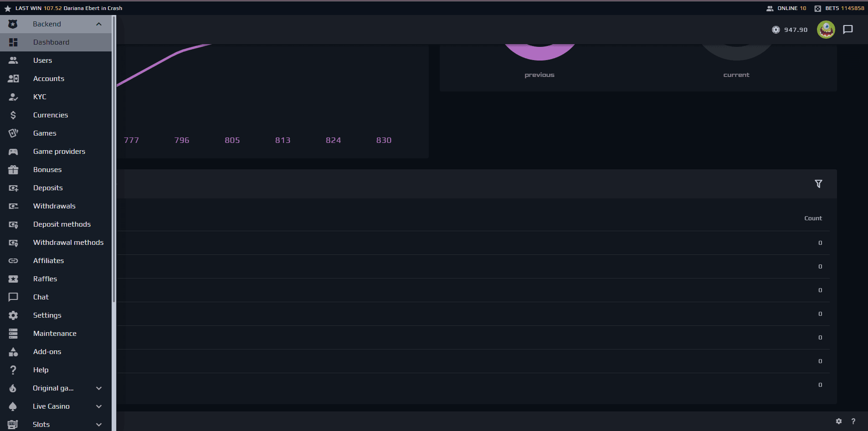Open the Withdrawals menu item
Viewport: 868px width, 431px height.
[54, 206]
